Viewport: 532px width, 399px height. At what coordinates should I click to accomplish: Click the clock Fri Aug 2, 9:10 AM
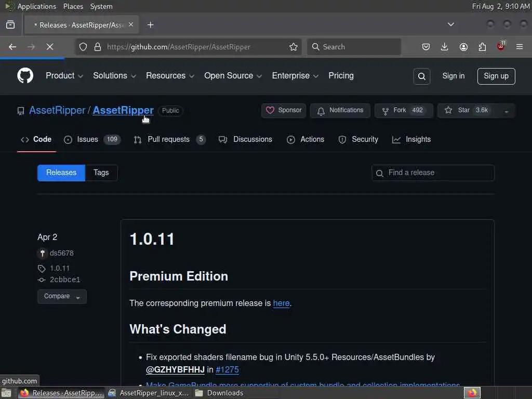[x=501, y=6]
